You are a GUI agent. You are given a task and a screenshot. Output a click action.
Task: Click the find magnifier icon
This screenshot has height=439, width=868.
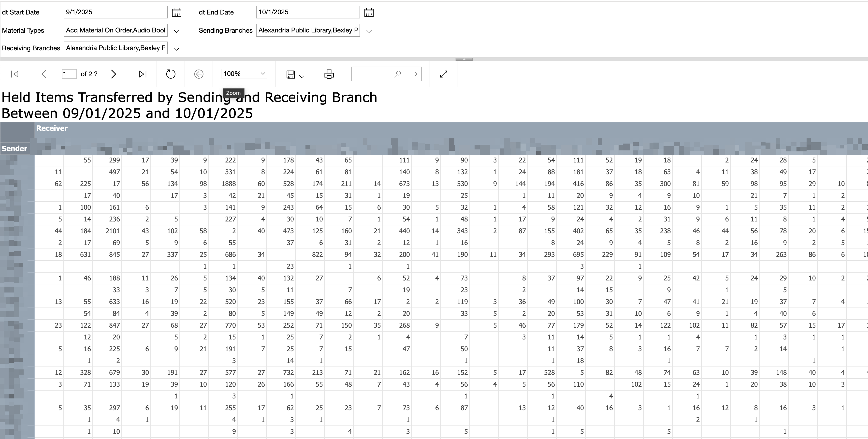pos(398,74)
